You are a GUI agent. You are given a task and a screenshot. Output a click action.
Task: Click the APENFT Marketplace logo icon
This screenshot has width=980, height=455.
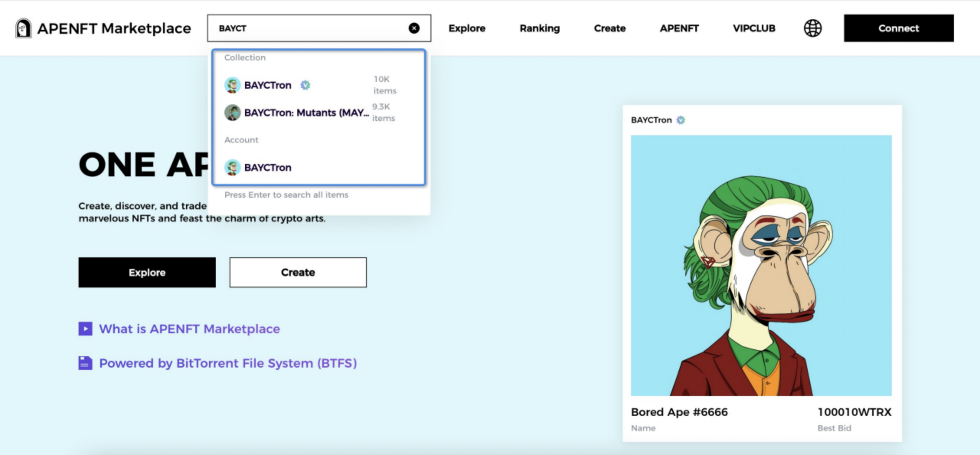point(23,28)
